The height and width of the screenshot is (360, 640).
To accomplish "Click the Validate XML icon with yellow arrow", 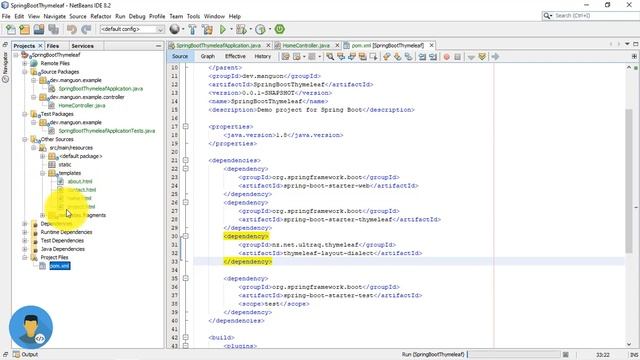I will coord(482,57).
